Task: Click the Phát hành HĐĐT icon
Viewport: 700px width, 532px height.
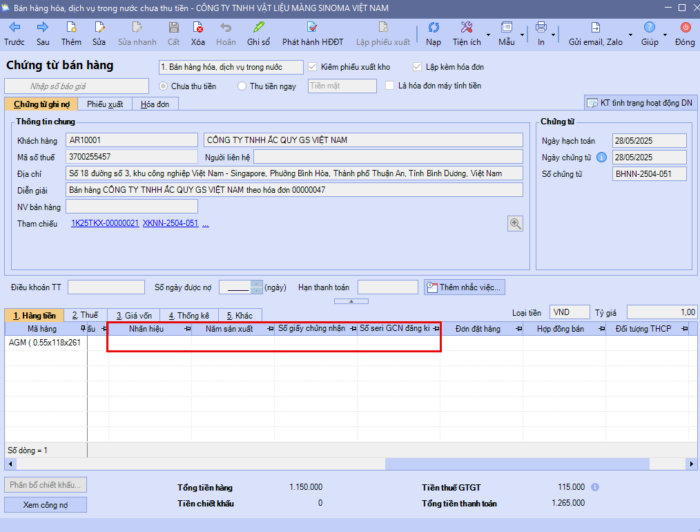Action: tap(312, 27)
